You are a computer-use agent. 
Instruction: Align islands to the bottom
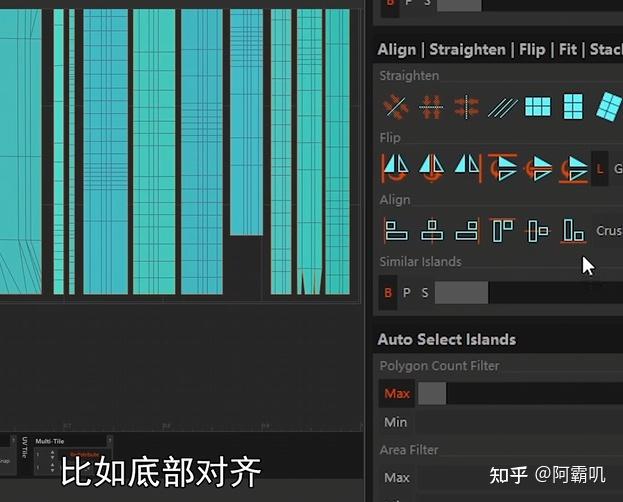click(x=573, y=231)
